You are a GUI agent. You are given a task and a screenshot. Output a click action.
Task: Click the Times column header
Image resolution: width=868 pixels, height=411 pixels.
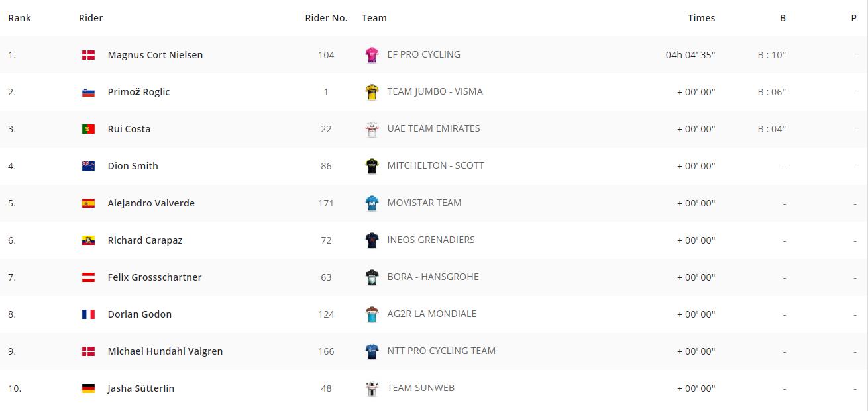(701, 18)
